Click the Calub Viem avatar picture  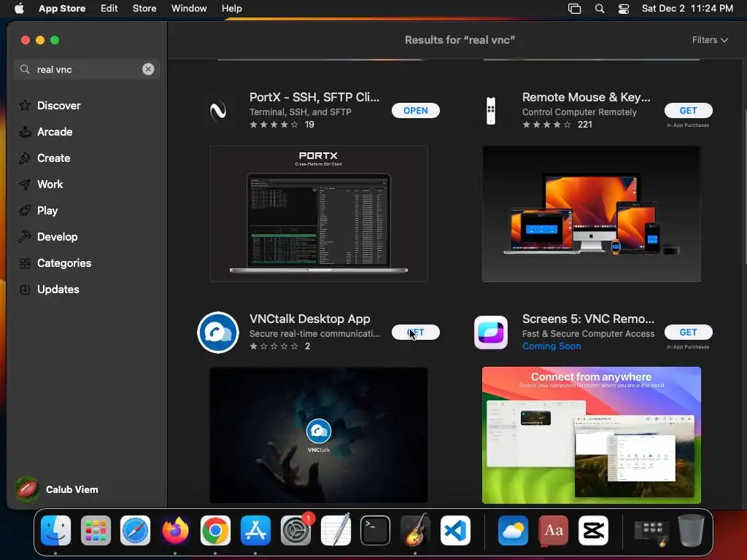click(x=27, y=489)
